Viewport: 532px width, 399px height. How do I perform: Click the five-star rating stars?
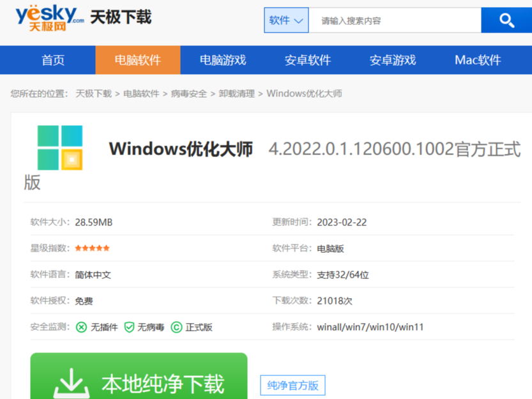click(x=92, y=248)
